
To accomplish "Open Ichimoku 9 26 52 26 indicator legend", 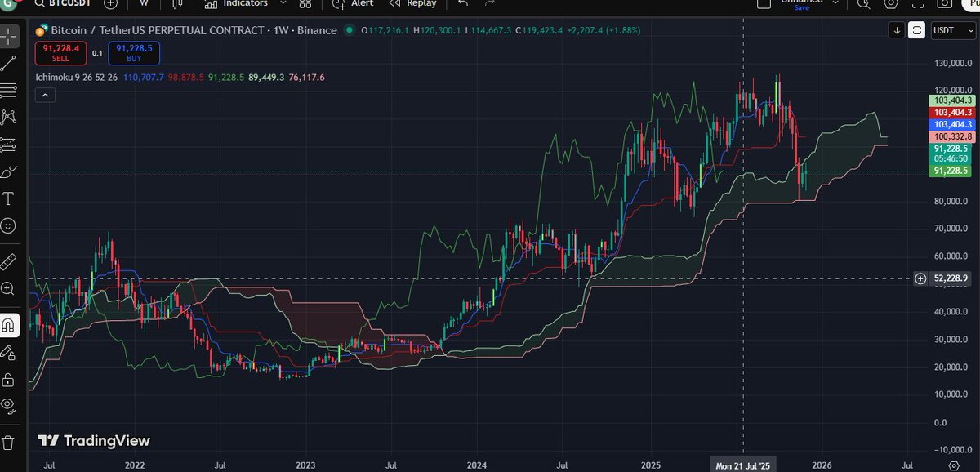I will pos(78,77).
